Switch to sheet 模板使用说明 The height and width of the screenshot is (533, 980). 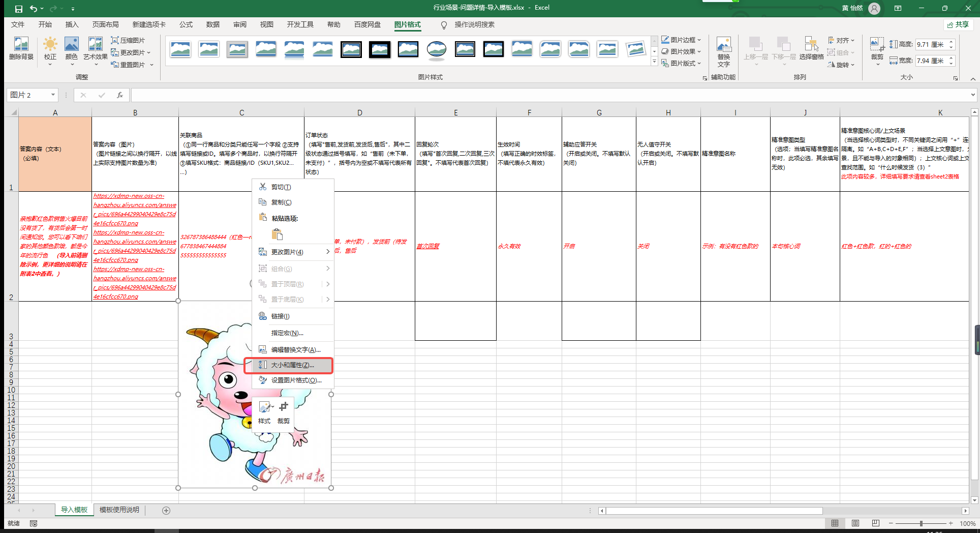(119, 510)
